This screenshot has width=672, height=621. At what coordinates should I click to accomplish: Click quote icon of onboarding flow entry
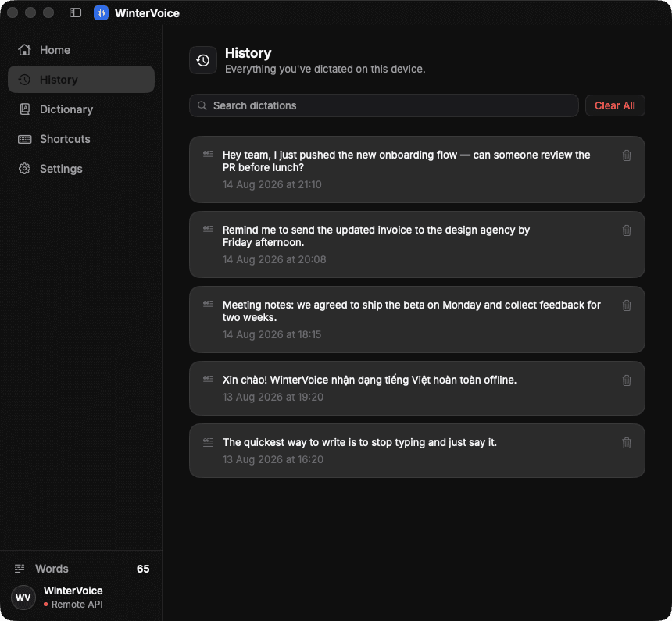(x=208, y=155)
